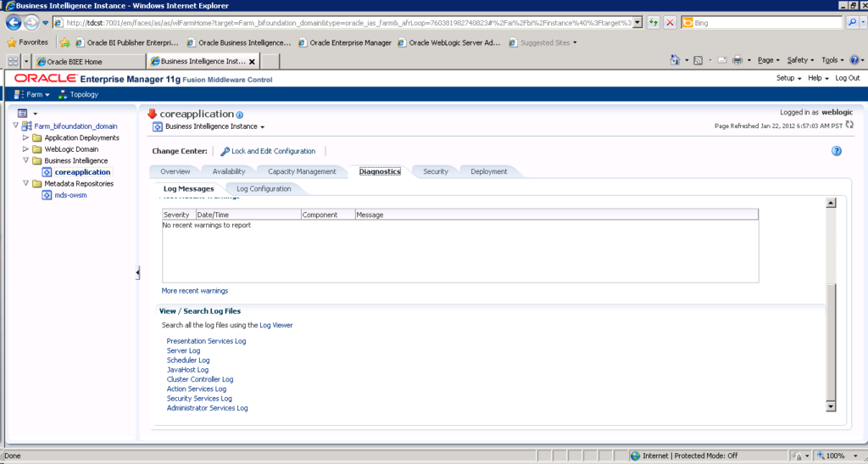The image size is (868, 464).
Task: Switch to the Overview tab
Action: tap(175, 171)
